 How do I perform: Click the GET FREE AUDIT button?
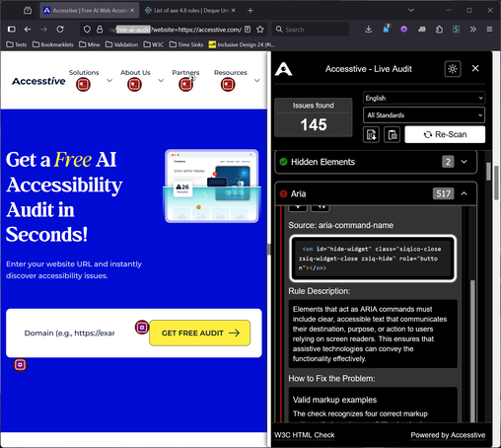pos(200,333)
